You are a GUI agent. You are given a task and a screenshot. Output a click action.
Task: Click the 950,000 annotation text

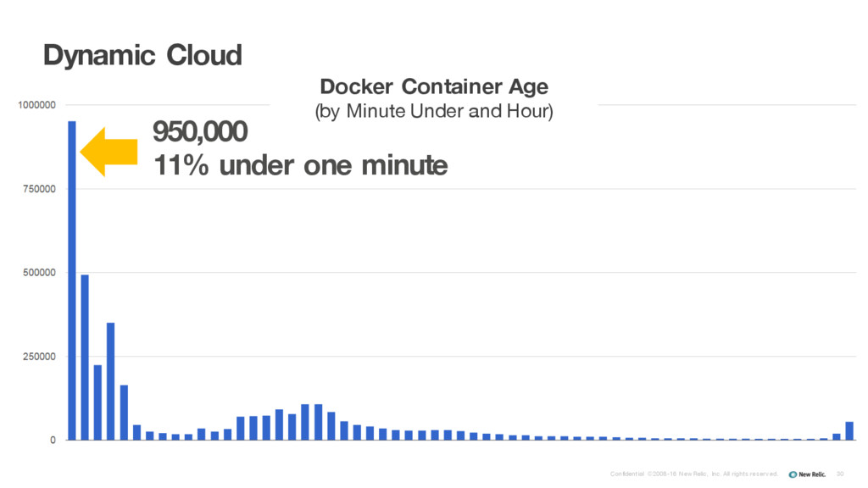coord(200,131)
